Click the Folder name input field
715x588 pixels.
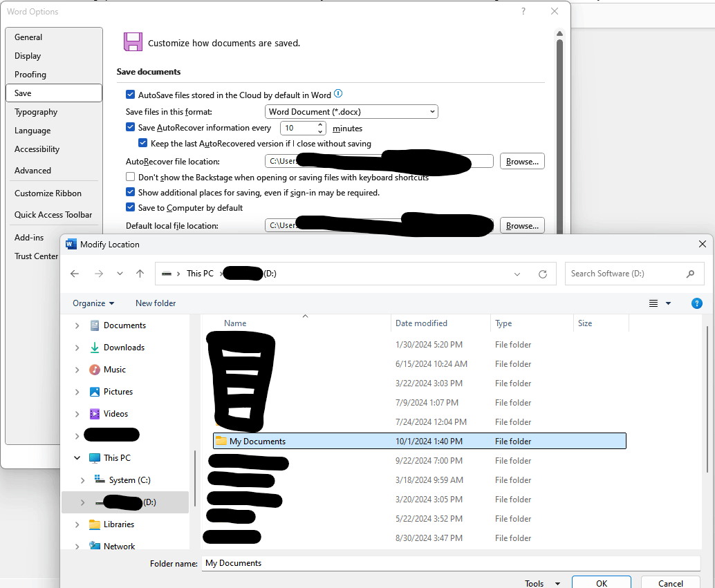(x=449, y=562)
